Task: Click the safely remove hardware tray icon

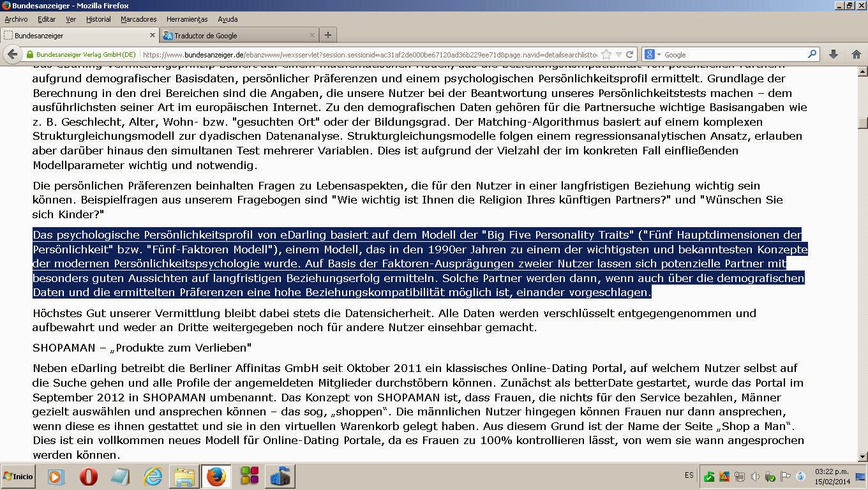Action: 770,477
